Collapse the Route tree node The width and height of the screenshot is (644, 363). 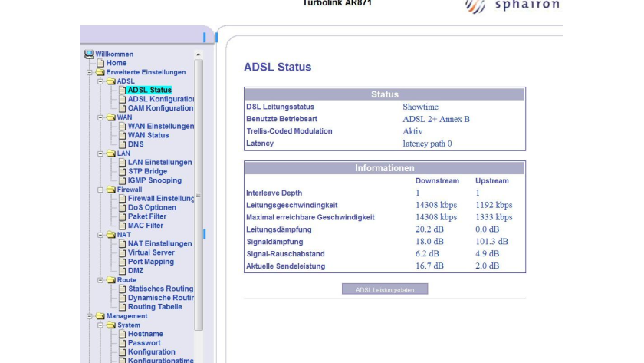pyautogui.click(x=100, y=280)
